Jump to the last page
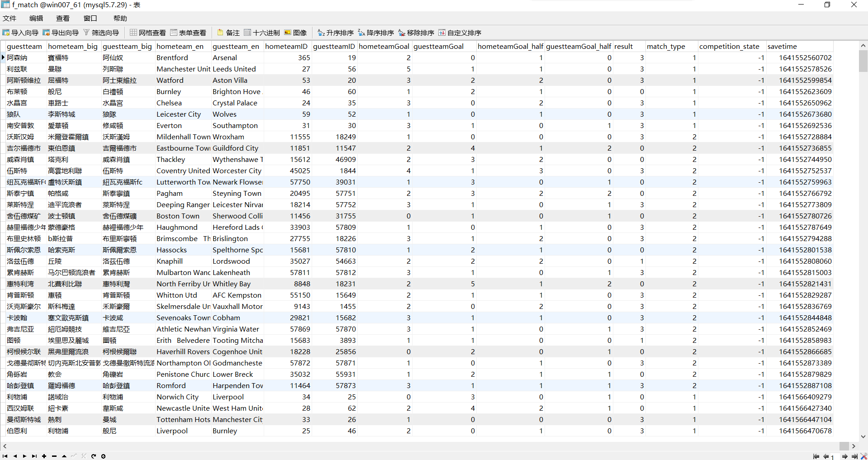This screenshot has width=868, height=460. pos(854,456)
